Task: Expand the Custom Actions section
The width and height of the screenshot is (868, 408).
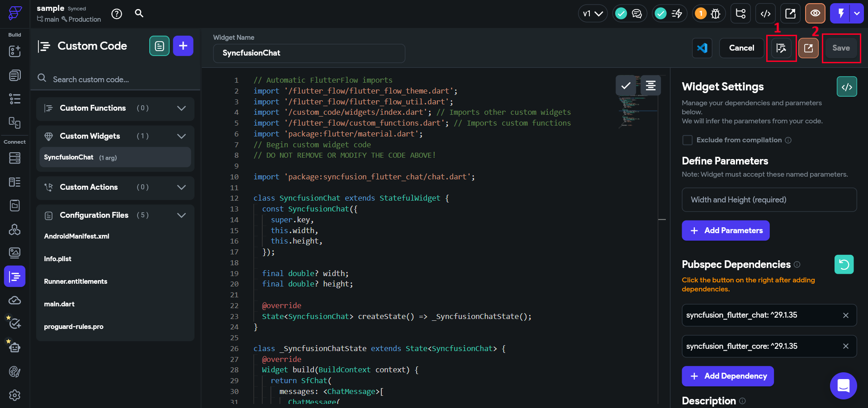Action: point(181,188)
